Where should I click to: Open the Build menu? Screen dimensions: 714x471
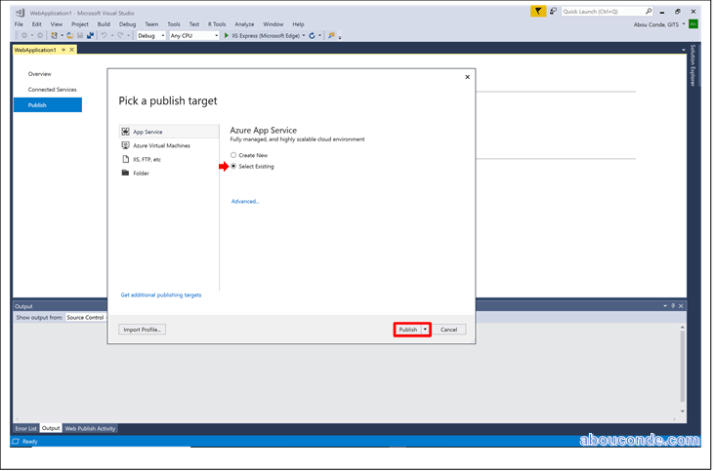pos(103,23)
